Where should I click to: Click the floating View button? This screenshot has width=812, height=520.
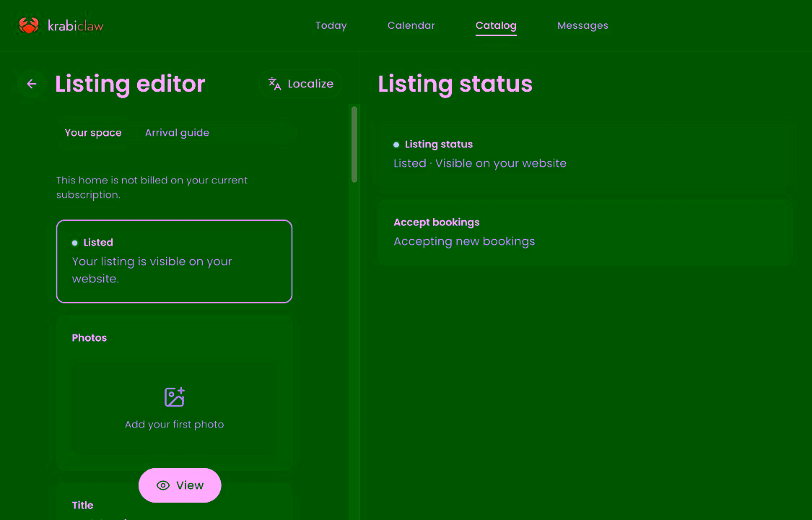click(180, 485)
